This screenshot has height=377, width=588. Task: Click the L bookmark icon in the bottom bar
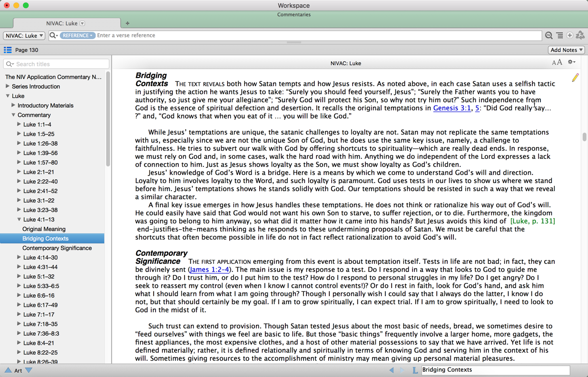(x=415, y=370)
